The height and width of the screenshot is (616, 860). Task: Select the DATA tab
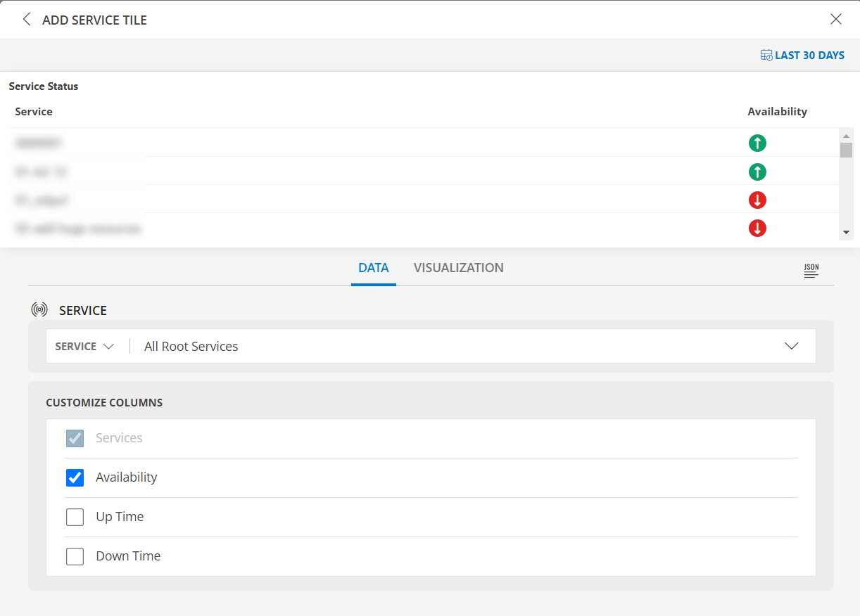(x=373, y=268)
